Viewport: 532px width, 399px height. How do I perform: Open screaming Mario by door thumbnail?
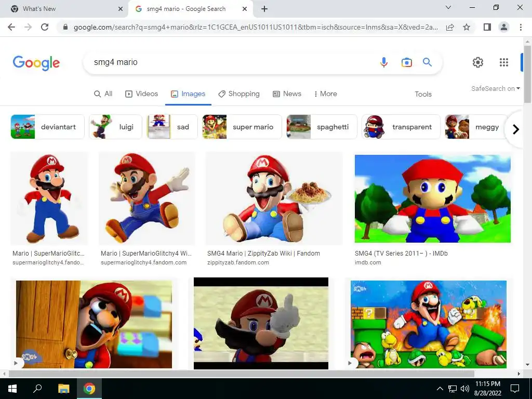(x=94, y=324)
